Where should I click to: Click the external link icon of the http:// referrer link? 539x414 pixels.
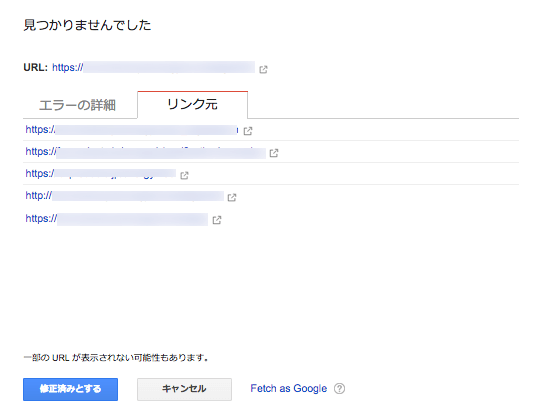point(232,197)
